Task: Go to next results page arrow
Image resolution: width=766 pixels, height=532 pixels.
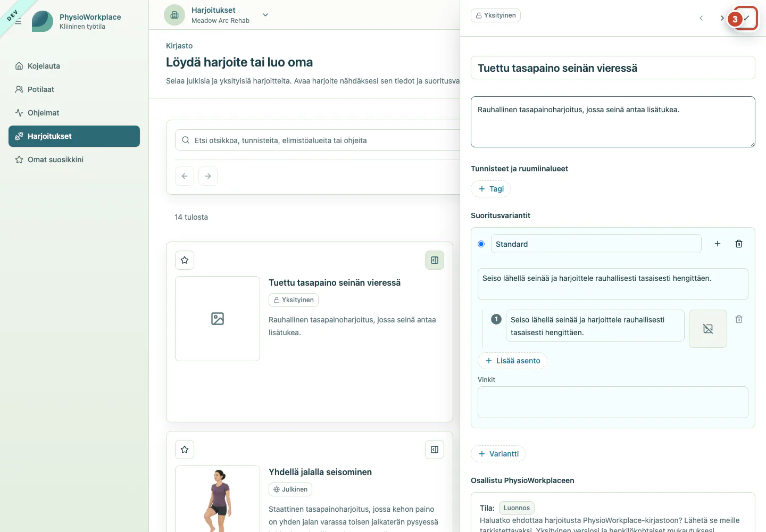Action: (208, 176)
